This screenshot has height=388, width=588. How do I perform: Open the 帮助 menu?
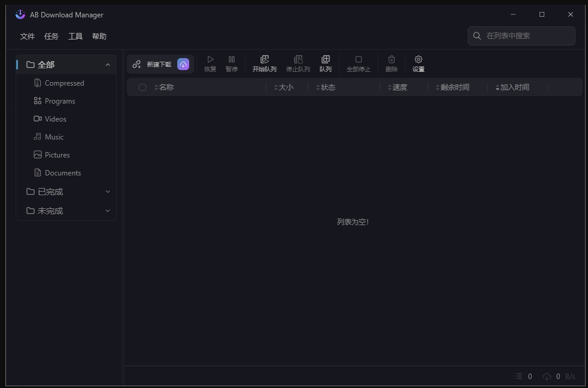pyautogui.click(x=99, y=37)
